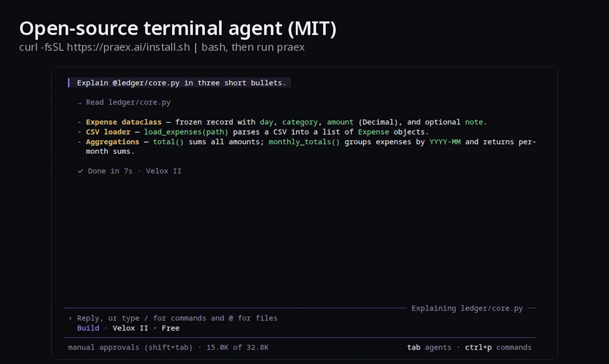The height and width of the screenshot is (364, 609).
Task: Click the Aggregations bullet heading
Action: click(x=112, y=142)
